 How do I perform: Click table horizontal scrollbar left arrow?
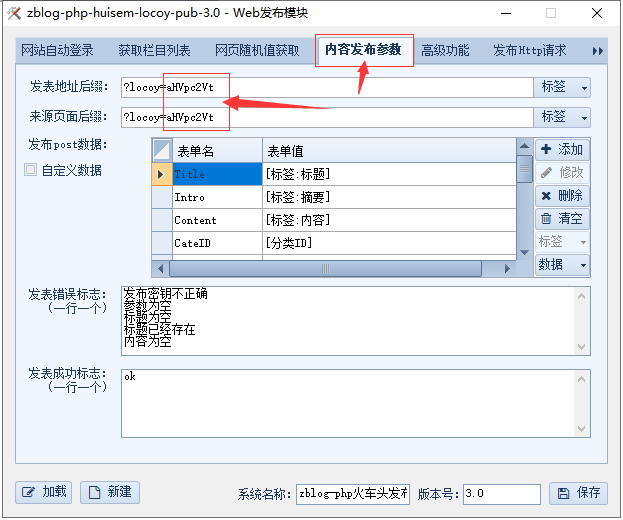[160, 269]
